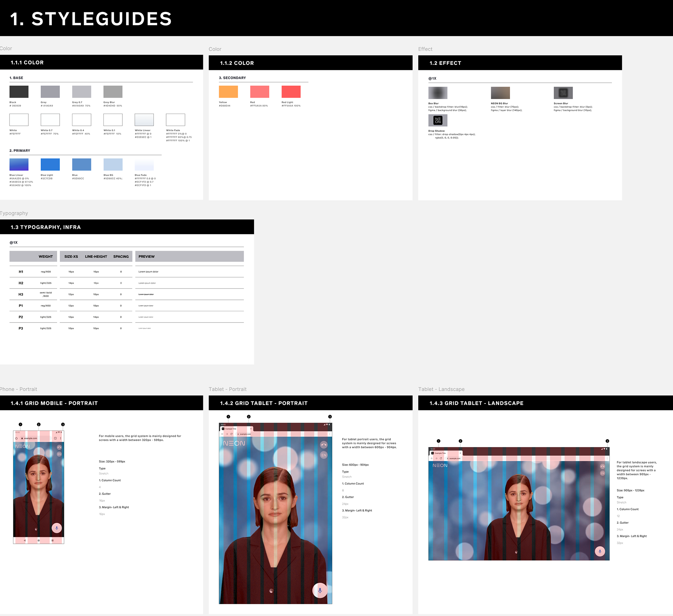Screen dimensions: 673x616
Task: Click the H1 row Lorem ipsum preview text
Action: click(x=148, y=272)
